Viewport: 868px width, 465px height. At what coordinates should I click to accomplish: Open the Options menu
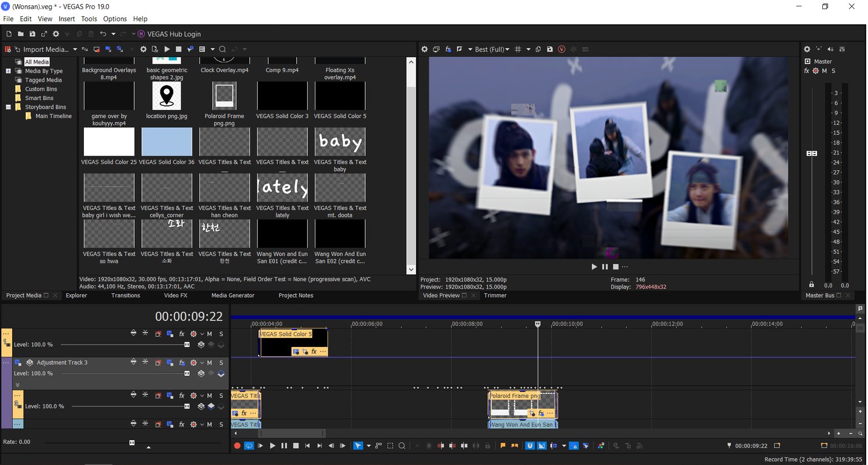(115, 19)
